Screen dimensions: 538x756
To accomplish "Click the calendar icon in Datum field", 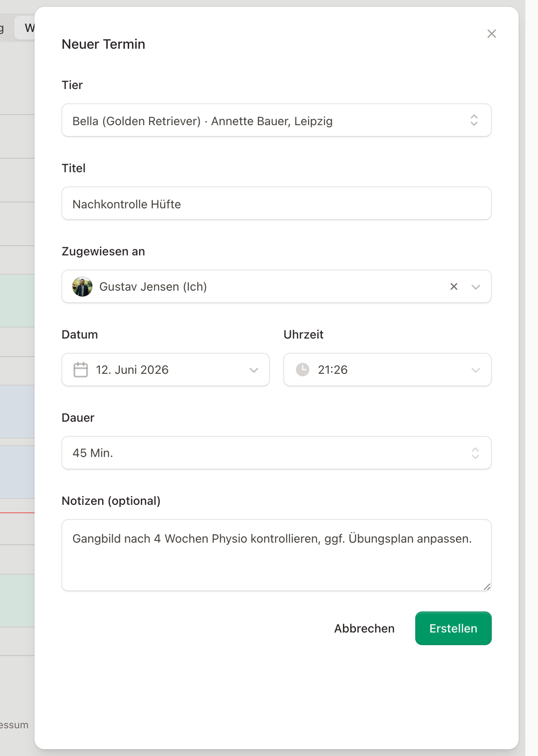I will click(81, 369).
